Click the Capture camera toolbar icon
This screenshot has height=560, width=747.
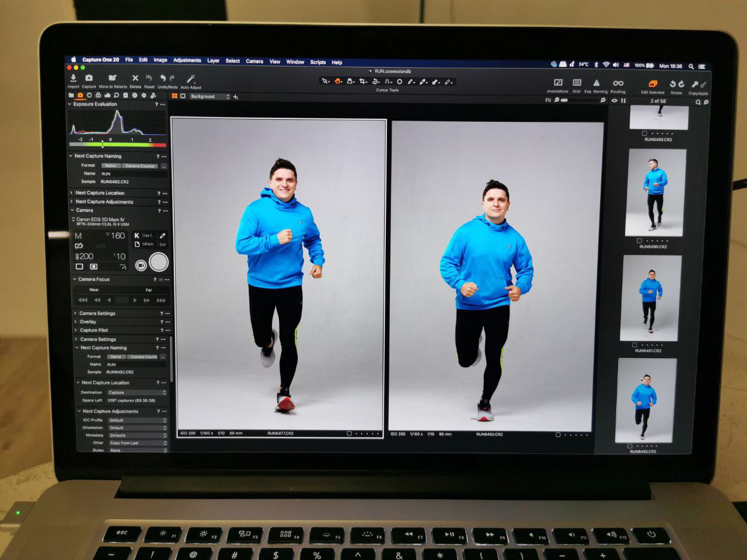coord(89,78)
